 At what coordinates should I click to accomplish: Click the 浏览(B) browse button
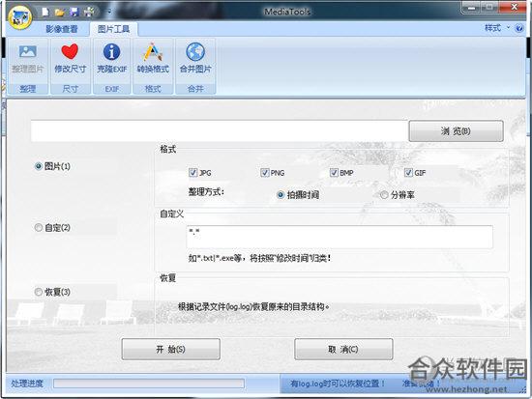coord(456,130)
